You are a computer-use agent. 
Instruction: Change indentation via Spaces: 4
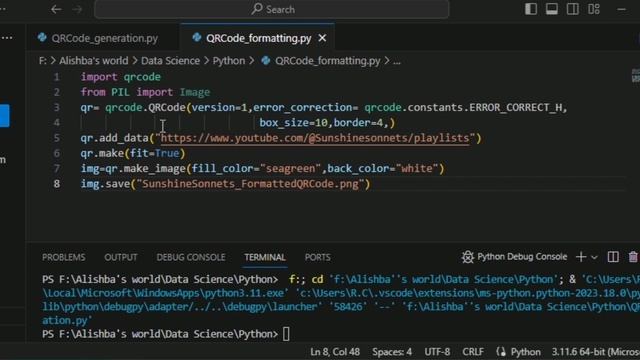point(392,352)
